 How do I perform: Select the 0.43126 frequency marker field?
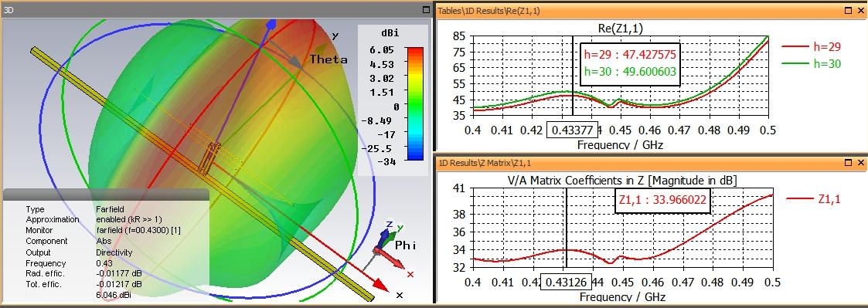[566, 281]
